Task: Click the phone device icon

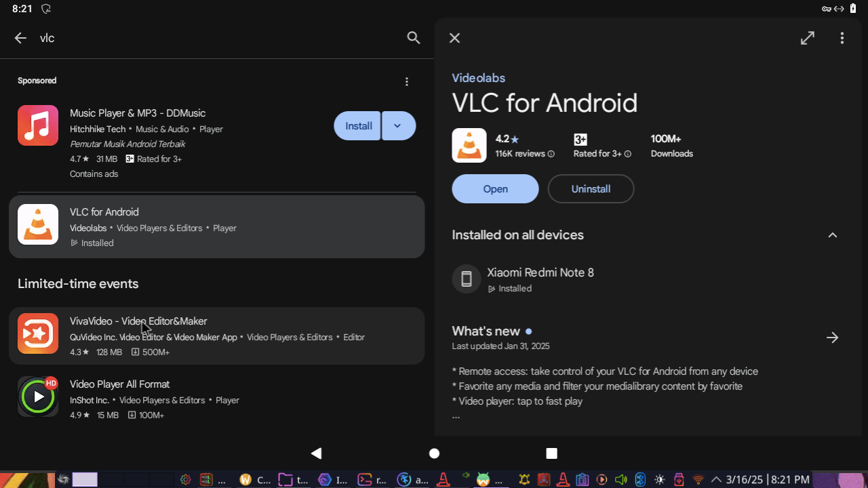Action: (x=467, y=279)
